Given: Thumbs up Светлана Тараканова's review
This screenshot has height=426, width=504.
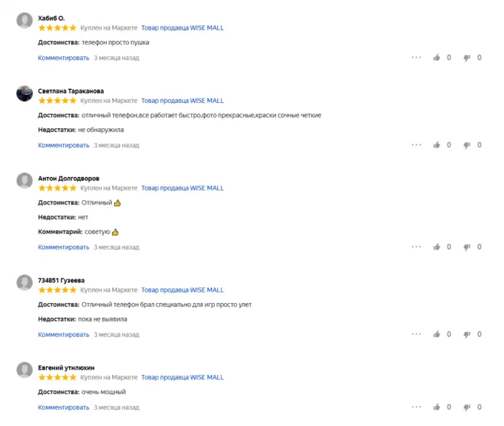Looking at the screenshot, I should [x=437, y=145].
